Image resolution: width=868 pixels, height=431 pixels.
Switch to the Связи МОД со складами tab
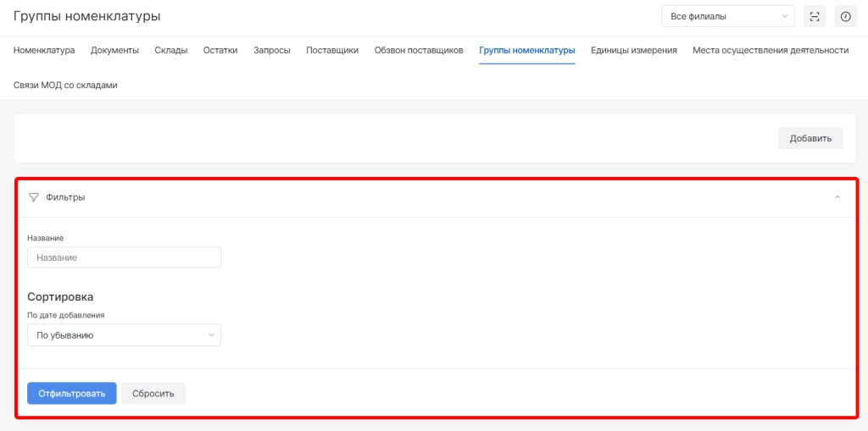[x=65, y=86]
